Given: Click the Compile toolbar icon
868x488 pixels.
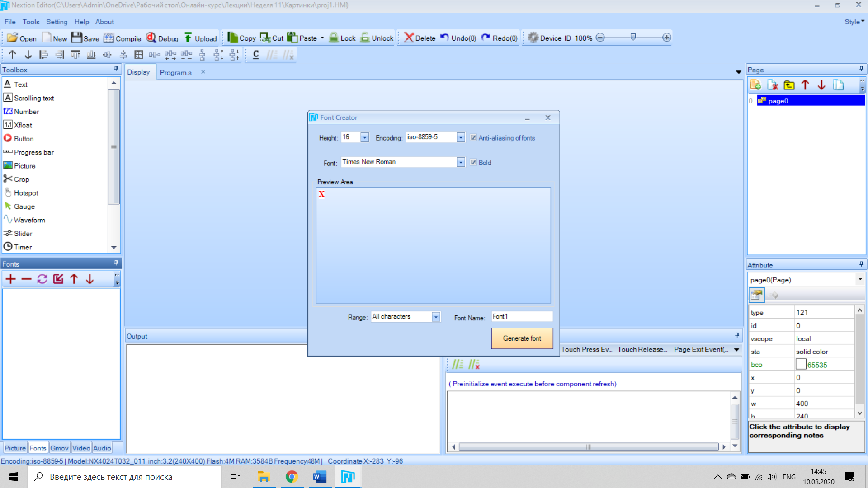Looking at the screenshot, I should 109,38.
